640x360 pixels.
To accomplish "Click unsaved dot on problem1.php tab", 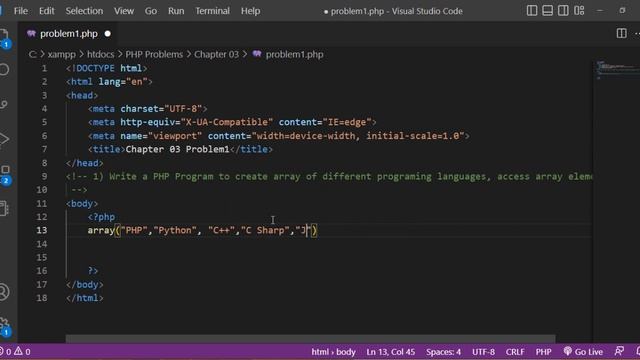I will (107, 34).
